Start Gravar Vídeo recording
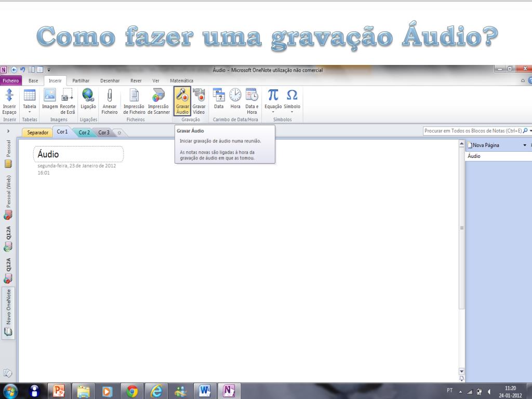 (x=199, y=101)
